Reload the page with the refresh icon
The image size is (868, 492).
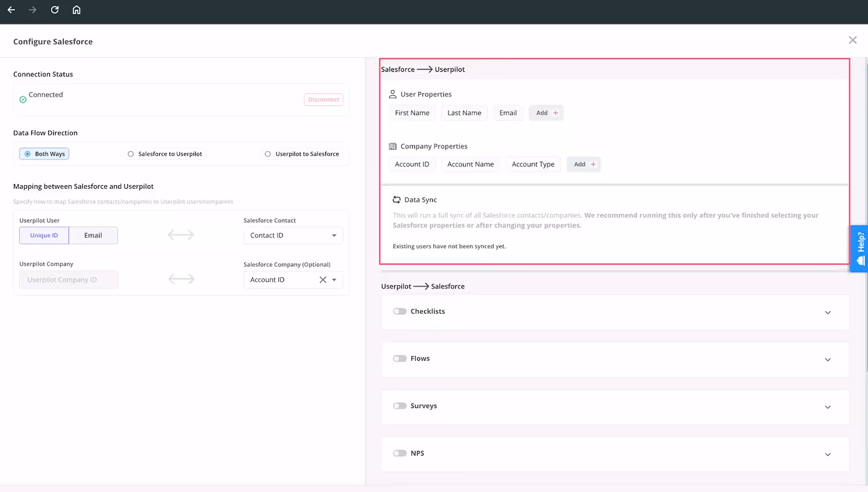(54, 10)
